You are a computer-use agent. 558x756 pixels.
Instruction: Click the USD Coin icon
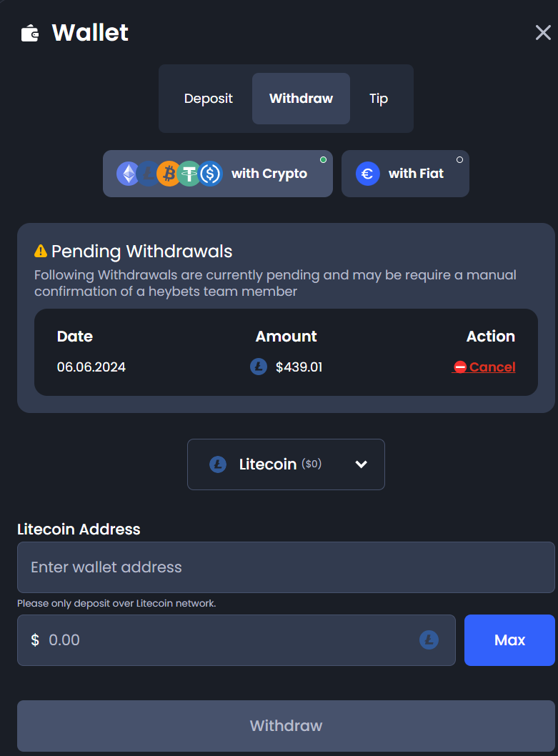[x=211, y=174]
